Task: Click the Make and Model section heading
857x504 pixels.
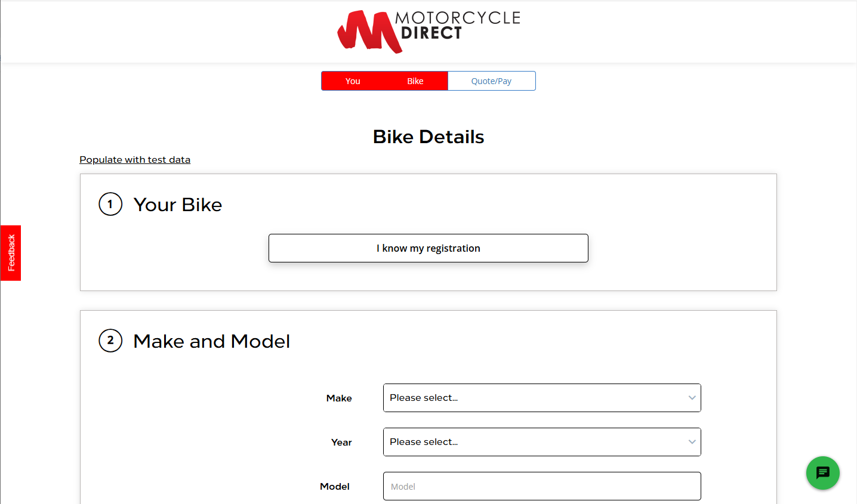Action: coord(212,341)
